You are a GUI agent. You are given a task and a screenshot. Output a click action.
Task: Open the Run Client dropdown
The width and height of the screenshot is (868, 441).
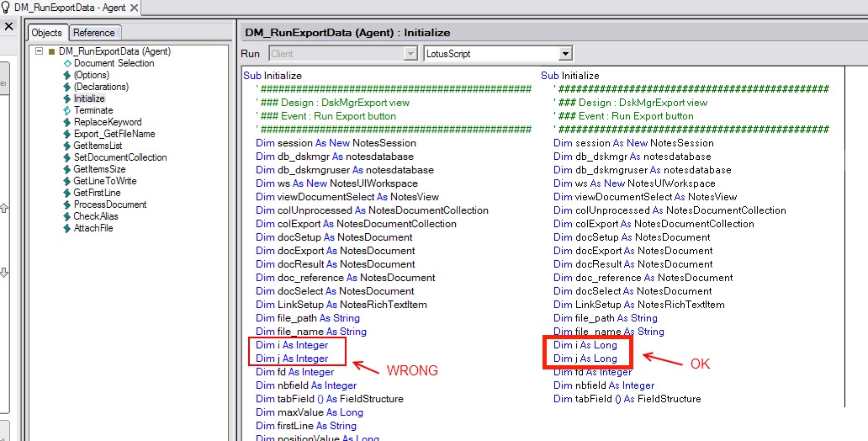click(x=410, y=54)
